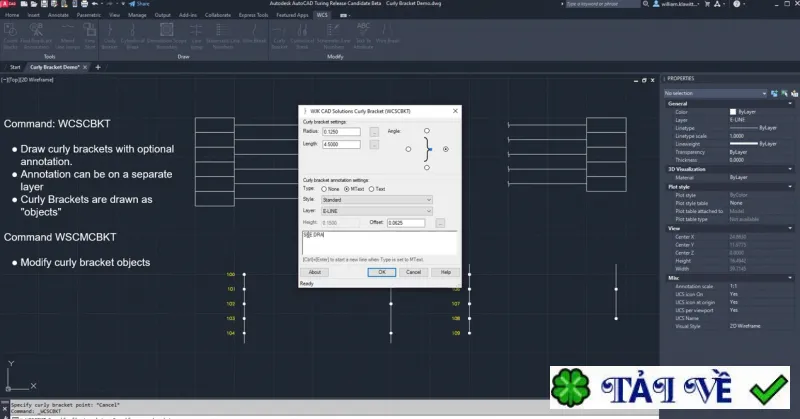Click the white ByLayer color swatch

pos(733,112)
